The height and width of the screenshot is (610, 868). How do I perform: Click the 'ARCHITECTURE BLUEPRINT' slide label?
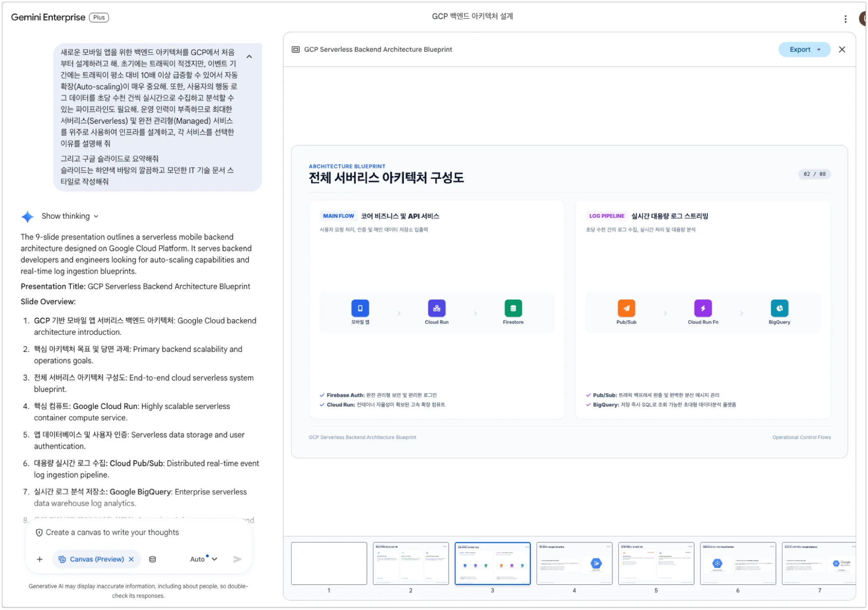pyautogui.click(x=347, y=166)
